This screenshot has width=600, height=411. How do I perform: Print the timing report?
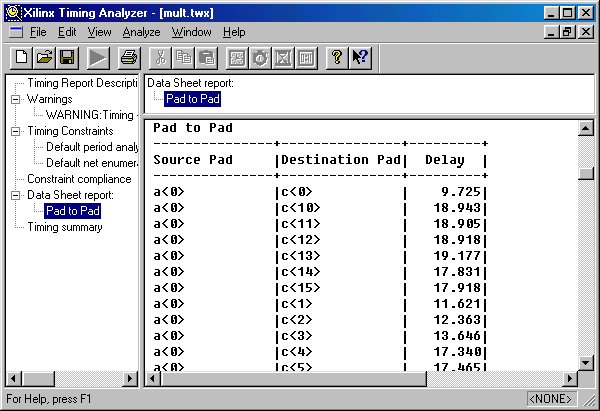(129, 58)
